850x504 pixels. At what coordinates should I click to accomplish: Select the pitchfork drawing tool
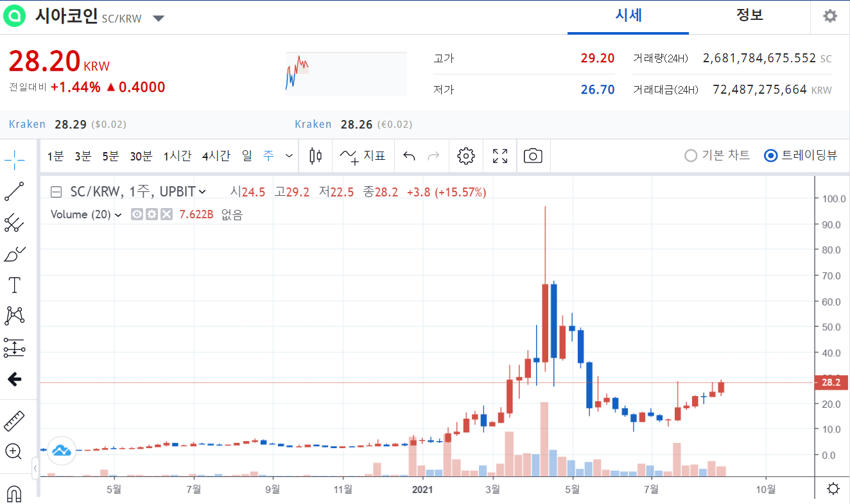(x=14, y=222)
